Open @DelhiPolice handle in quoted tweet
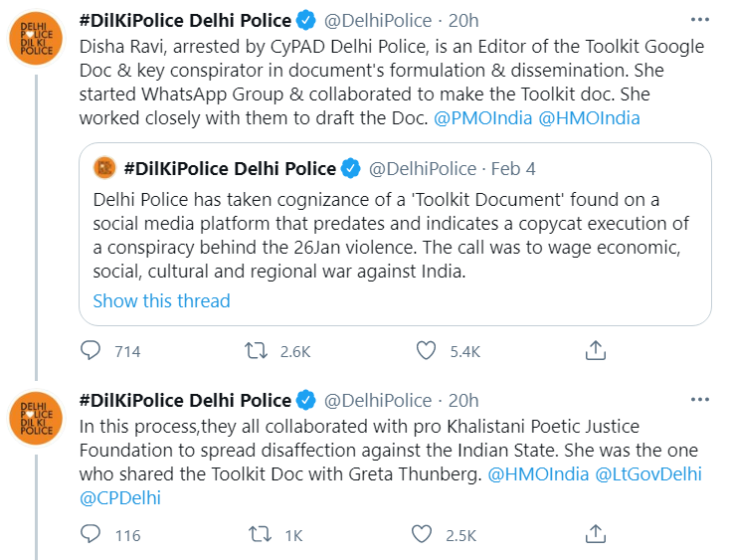The height and width of the screenshot is (560, 731). [x=423, y=169]
